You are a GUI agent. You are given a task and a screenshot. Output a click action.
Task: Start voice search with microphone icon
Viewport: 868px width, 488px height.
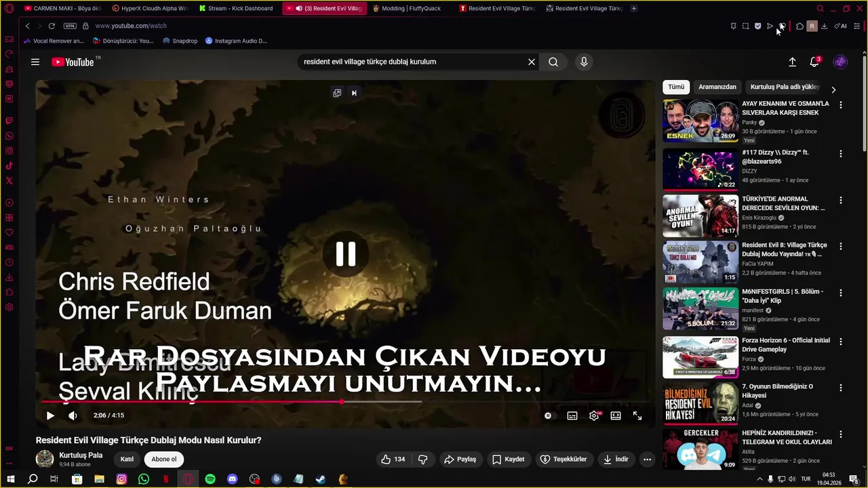[x=584, y=62]
